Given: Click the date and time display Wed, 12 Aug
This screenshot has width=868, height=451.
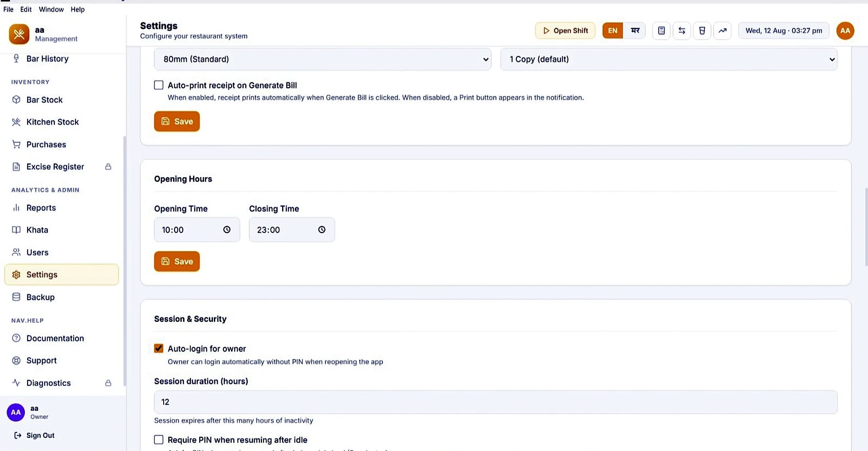Looking at the screenshot, I should (783, 31).
